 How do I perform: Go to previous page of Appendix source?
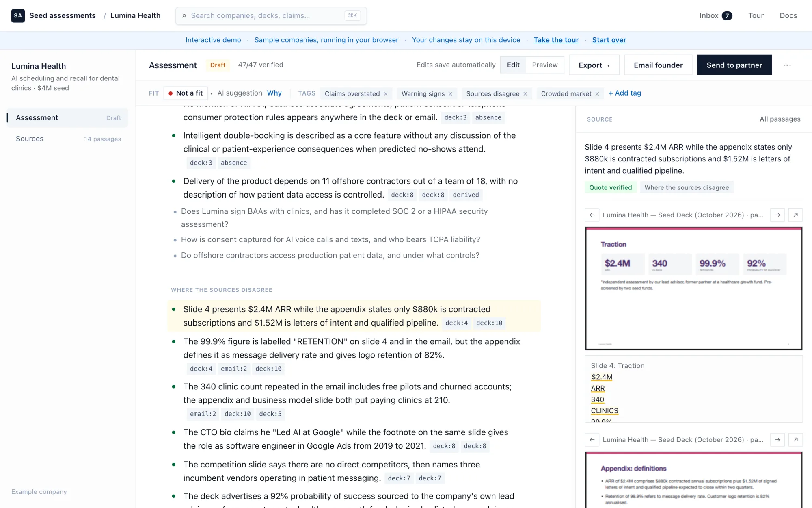[x=592, y=440]
